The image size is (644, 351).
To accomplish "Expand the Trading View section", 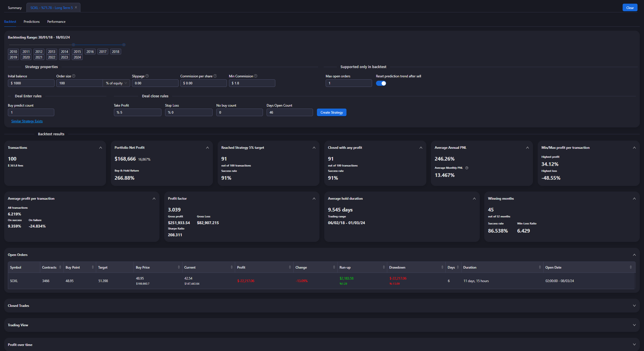I will tap(634, 325).
